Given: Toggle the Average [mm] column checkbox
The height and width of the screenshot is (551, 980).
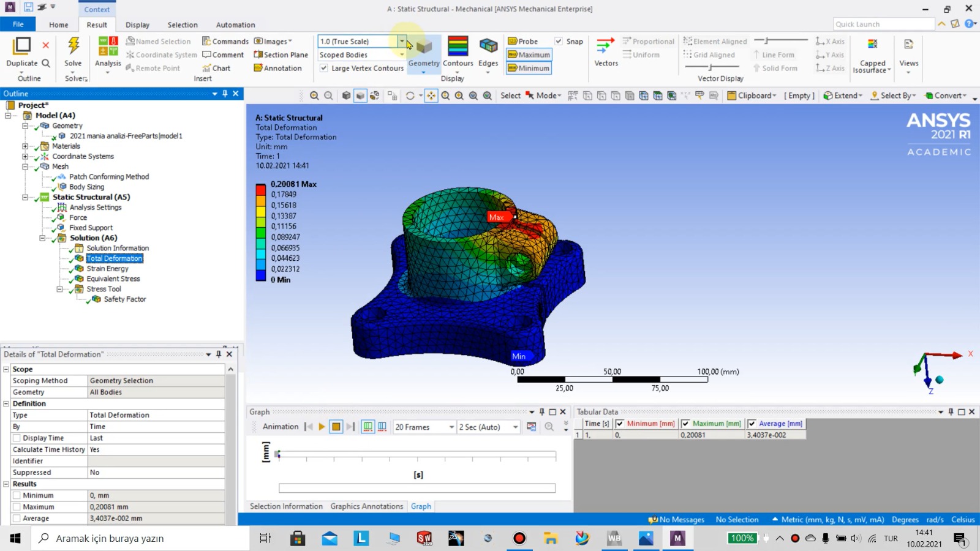Looking at the screenshot, I should (x=752, y=424).
